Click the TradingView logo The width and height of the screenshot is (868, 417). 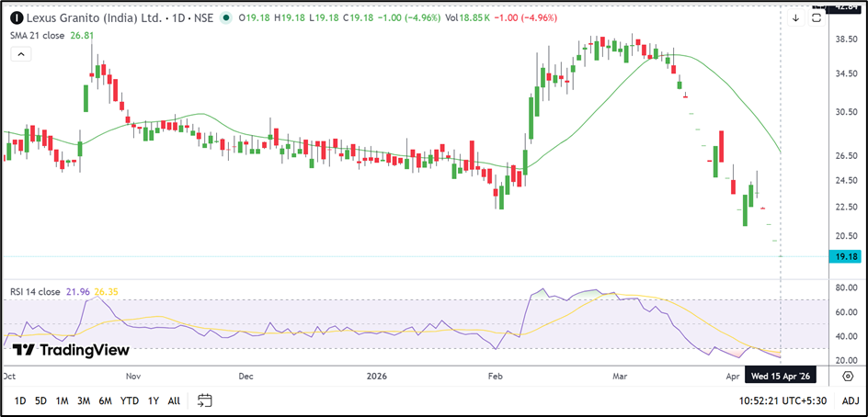[71, 350]
